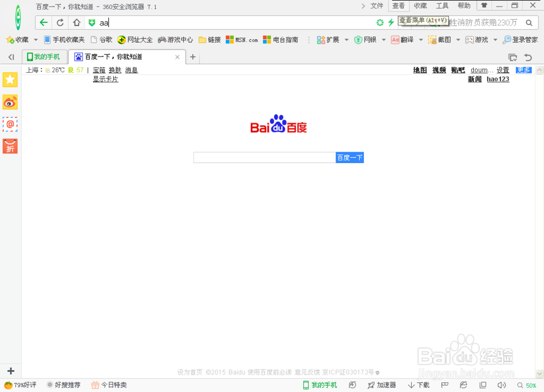Click the search magnifier icon in toolbar

coord(529,23)
